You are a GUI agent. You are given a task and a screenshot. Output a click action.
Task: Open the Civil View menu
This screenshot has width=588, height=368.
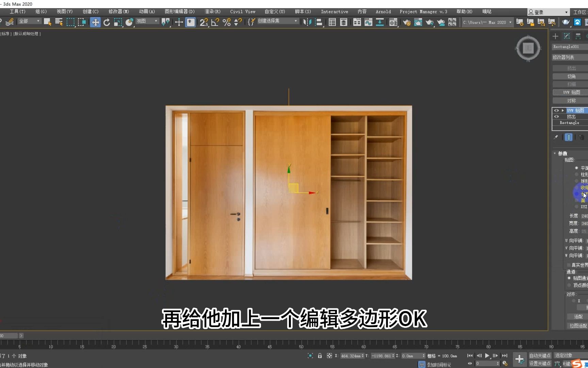[x=243, y=11]
